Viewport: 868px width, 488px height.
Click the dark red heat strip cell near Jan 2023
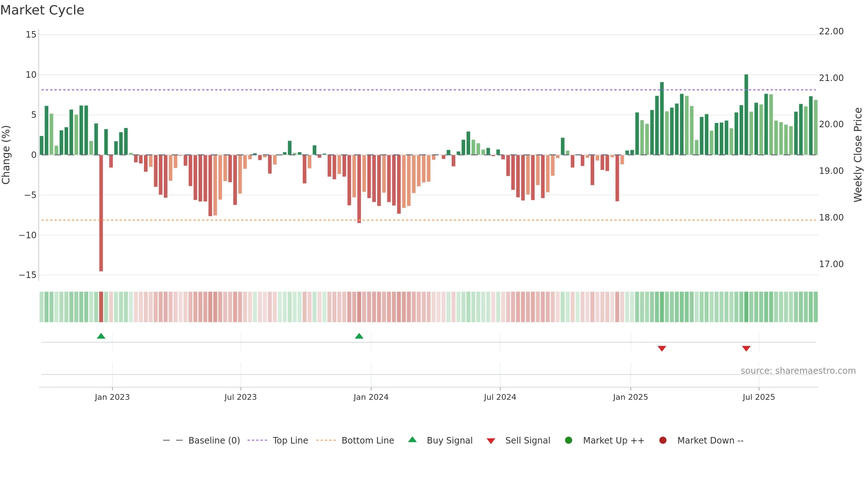coord(101,307)
